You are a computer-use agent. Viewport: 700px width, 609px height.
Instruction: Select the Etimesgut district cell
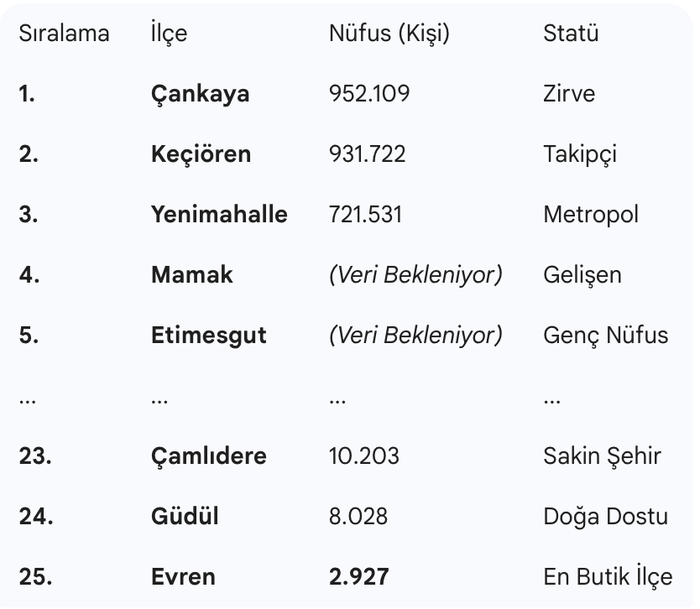click(x=208, y=336)
